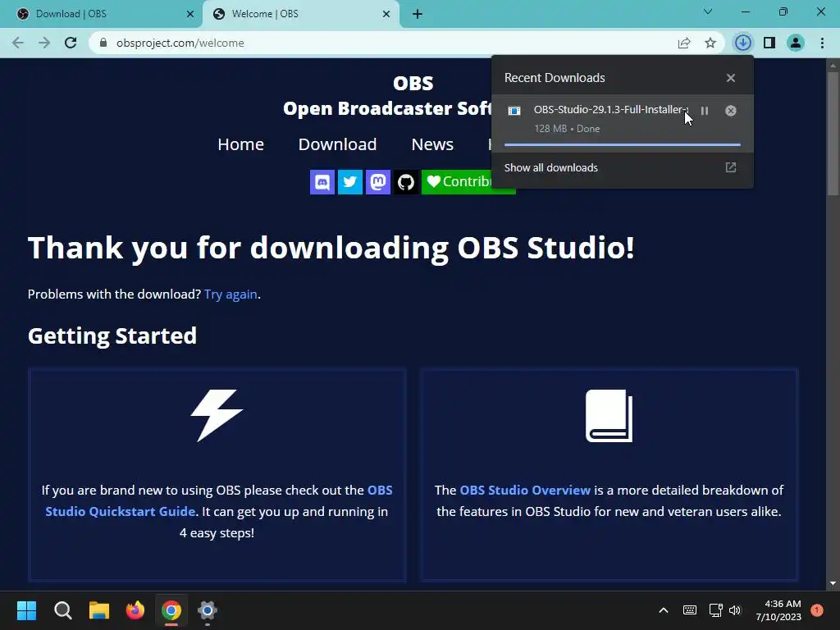Open the Windows Start menu

pos(26,610)
